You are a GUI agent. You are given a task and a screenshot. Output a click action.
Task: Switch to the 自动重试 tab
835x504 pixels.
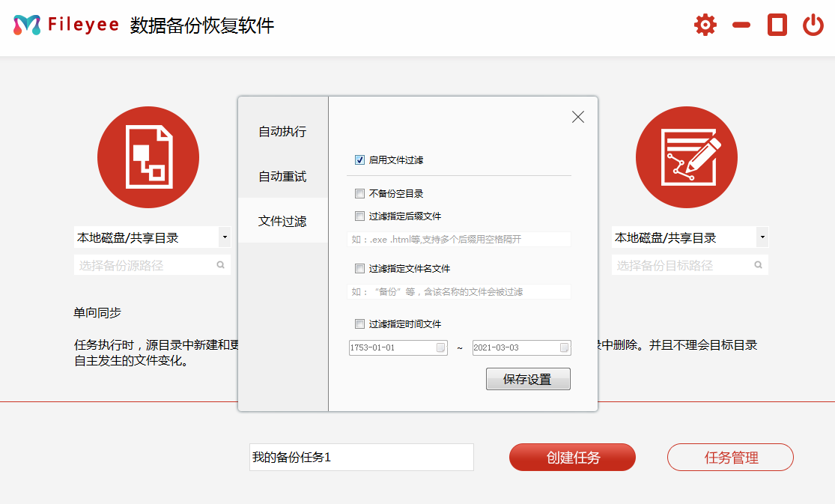(282, 177)
